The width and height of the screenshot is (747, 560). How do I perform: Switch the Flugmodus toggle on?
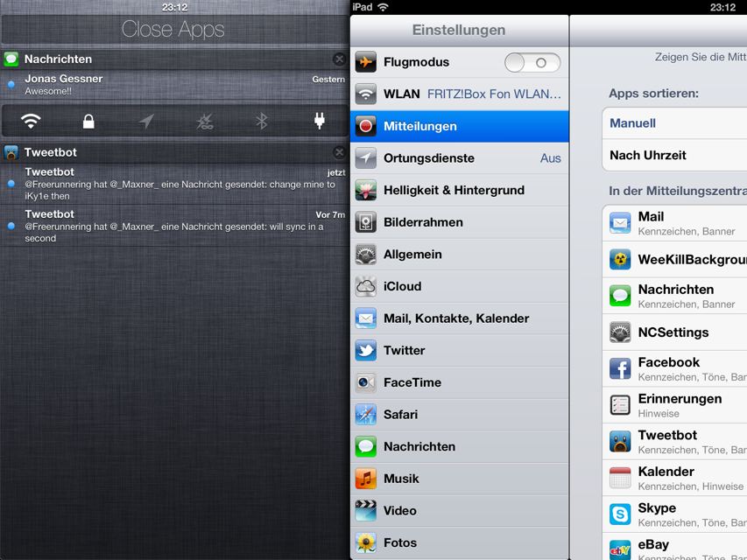(x=532, y=62)
